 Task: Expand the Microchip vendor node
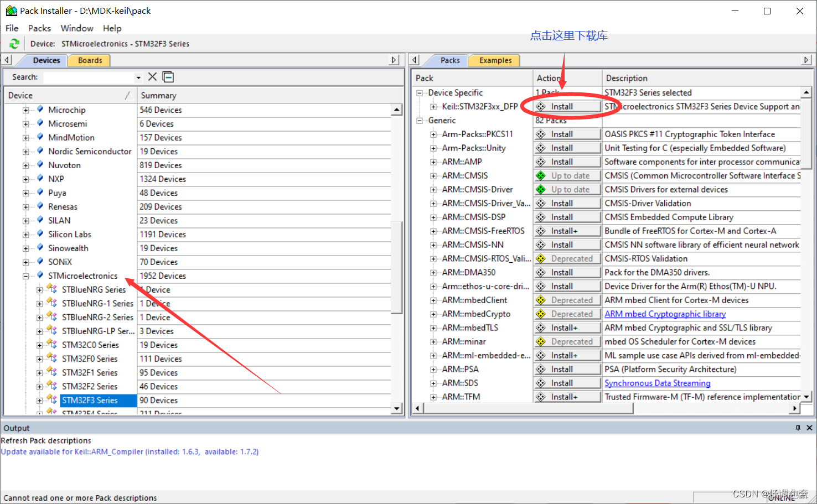click(25, 110)
